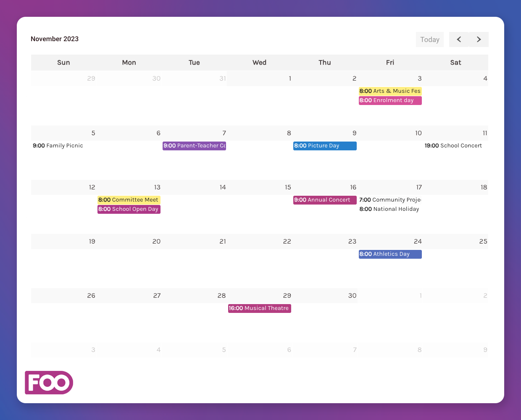
Task: Go to next month arrow
Action: [x=479, y=39]
